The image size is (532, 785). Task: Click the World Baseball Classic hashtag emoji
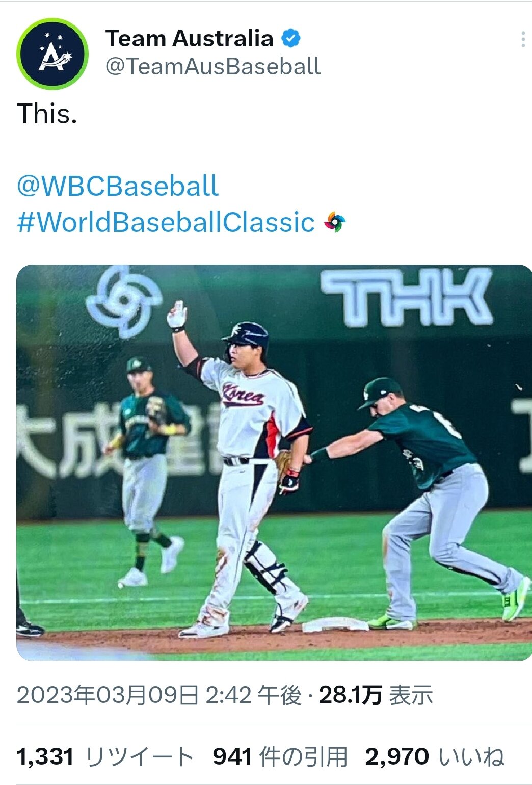coord(335,222)
